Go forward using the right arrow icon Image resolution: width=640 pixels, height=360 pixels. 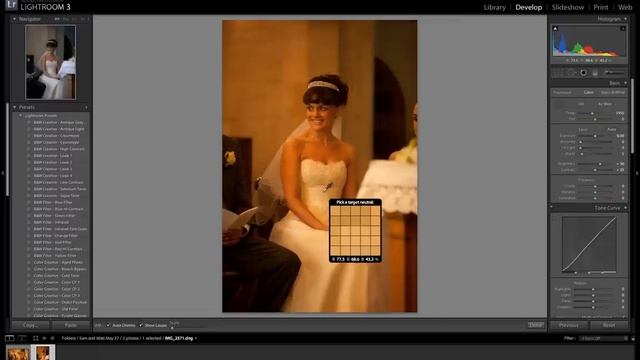tap(52, 338)
